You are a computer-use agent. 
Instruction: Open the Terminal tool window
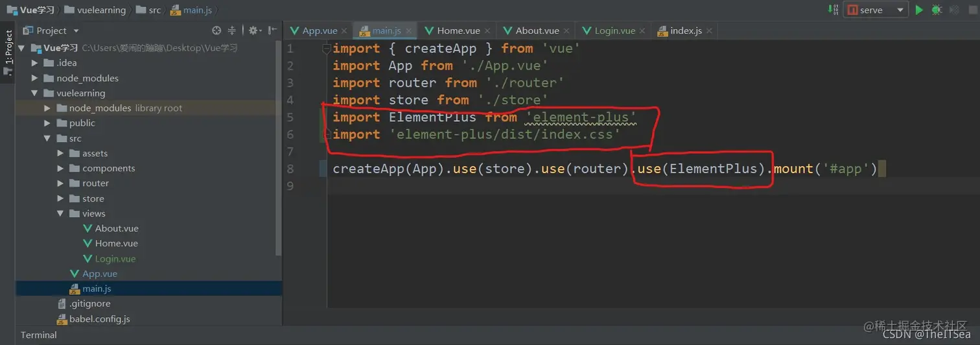tap(39, 335)
